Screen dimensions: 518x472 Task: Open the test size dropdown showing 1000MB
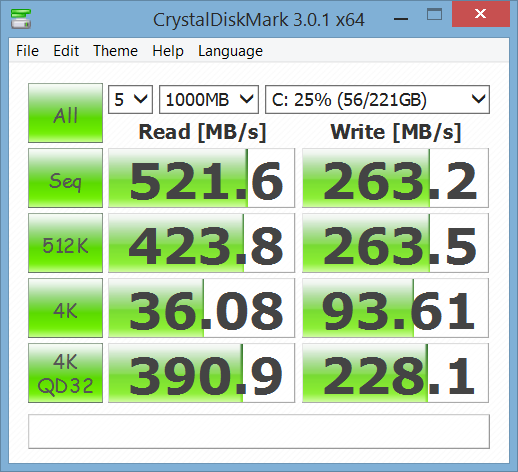pos(209,99)
